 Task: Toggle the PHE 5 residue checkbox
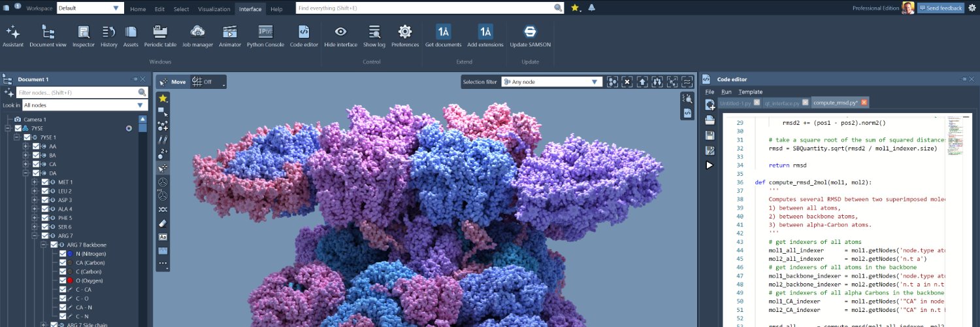[45, 218]
